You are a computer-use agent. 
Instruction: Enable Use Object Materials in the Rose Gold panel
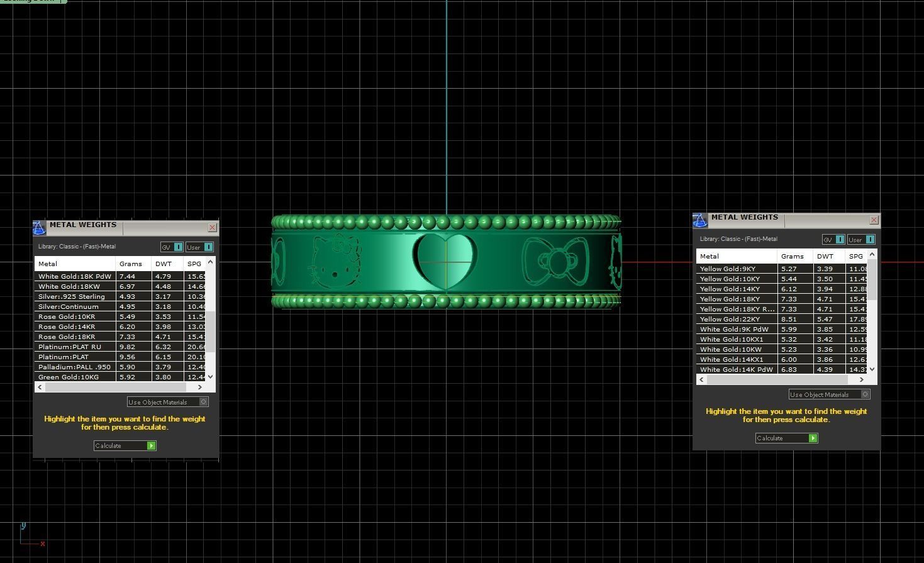pyautogui.click(x=168, y=402)
